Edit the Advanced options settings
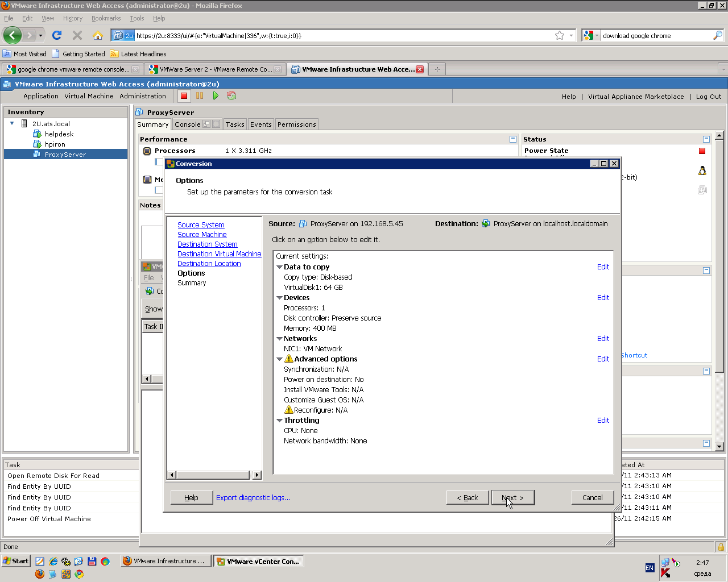 [603, 359]
